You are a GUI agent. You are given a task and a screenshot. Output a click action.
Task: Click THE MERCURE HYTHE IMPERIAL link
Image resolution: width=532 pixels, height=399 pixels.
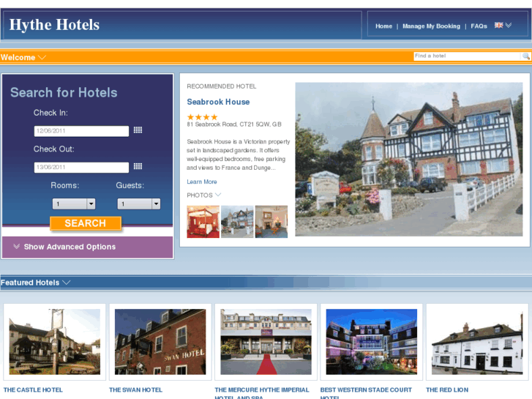262,393
